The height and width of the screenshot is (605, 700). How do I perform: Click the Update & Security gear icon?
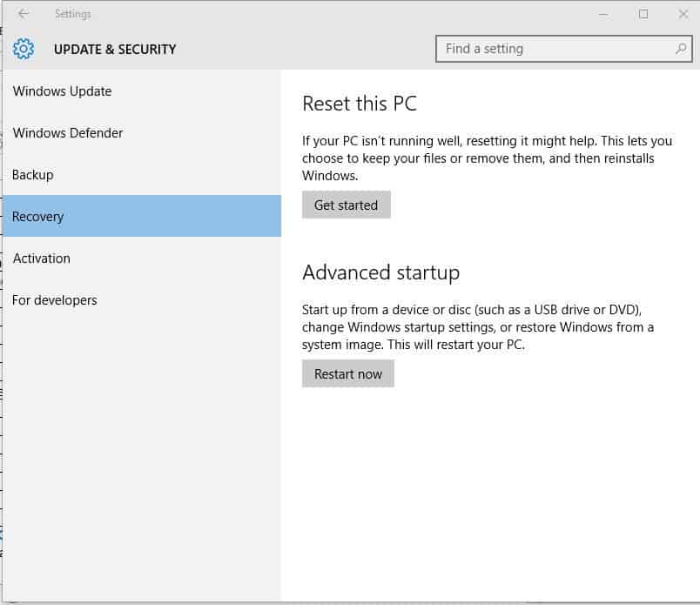click(24, 49)
